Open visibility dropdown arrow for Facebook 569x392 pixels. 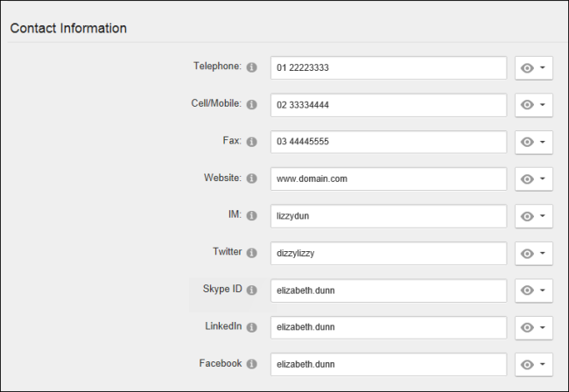(543, 364)
